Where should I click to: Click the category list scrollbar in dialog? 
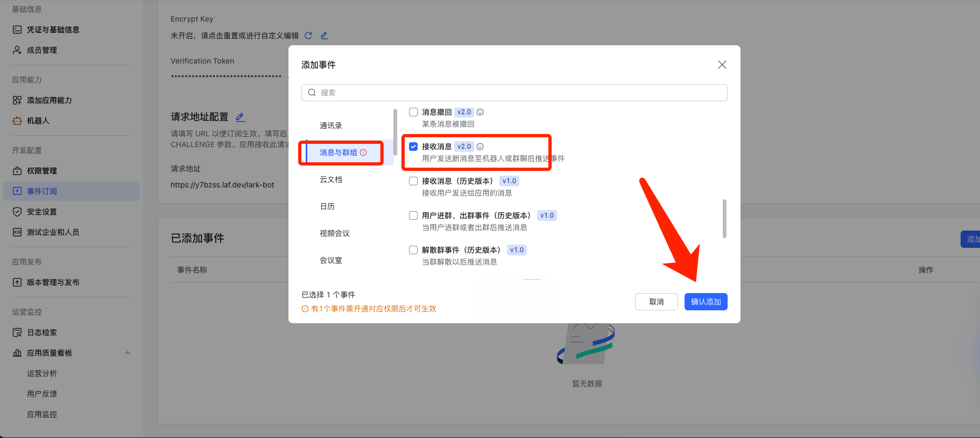[395, 133]
